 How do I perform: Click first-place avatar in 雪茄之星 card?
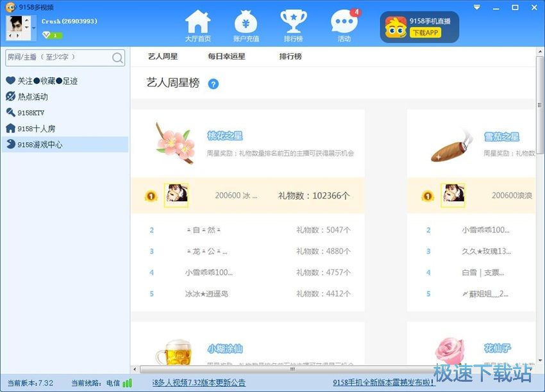point(453,195)
